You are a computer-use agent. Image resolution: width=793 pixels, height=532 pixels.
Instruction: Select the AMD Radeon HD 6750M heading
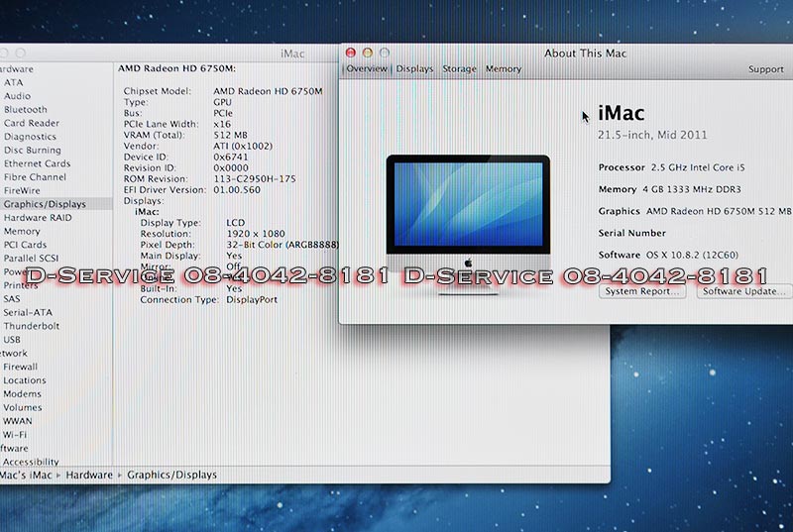(x=177, y=69)
